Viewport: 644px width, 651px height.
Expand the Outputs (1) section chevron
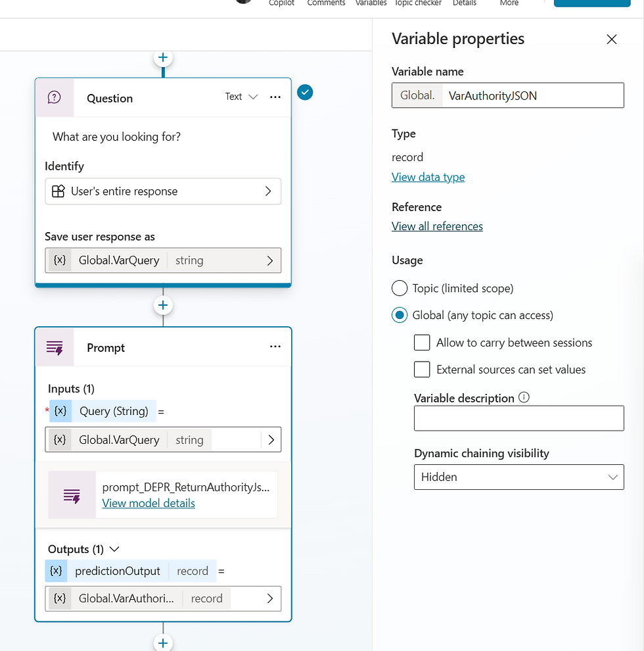pyautogui.click(x=114, y=549)
